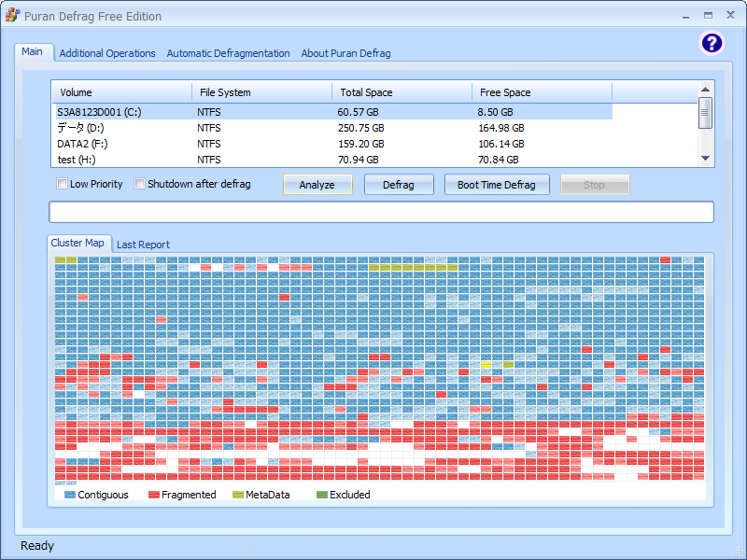
Task: Click the Contiguous legend label
Action: [103, 495]
